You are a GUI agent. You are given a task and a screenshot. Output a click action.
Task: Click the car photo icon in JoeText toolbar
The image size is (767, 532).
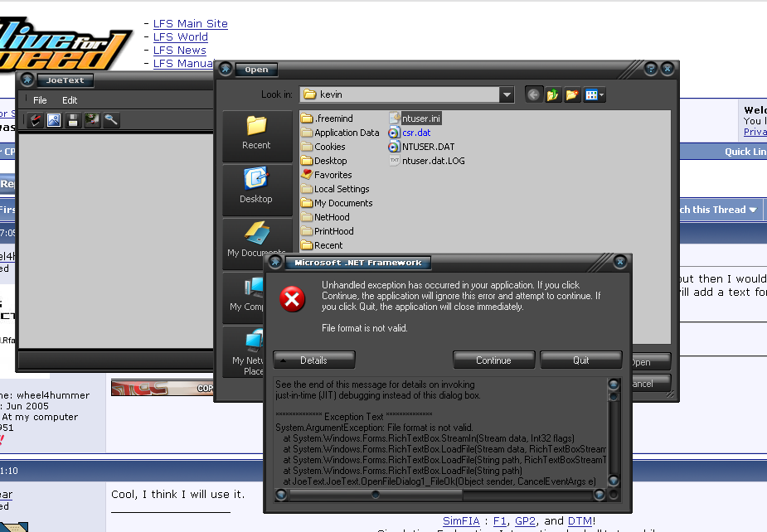(92, 120)
